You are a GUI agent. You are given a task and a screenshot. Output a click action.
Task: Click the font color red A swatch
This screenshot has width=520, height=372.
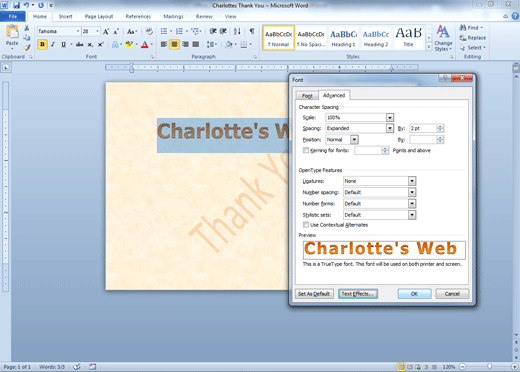[145, 44]
